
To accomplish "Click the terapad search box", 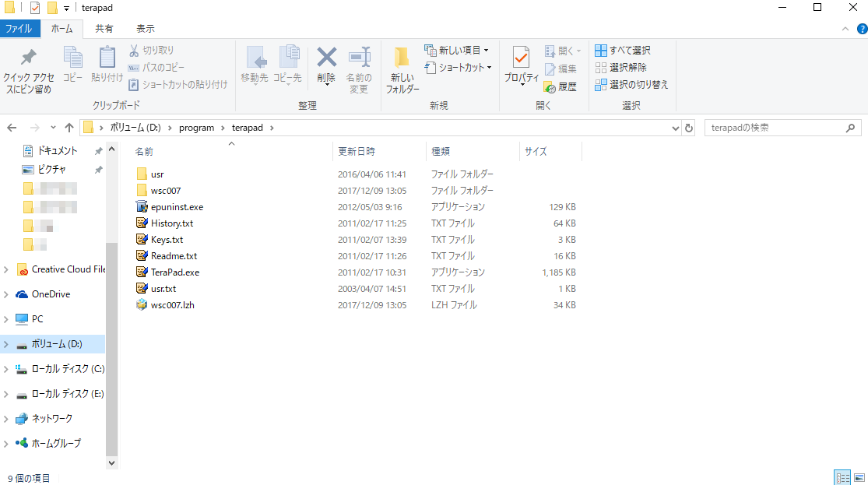I will click(775, 128).
